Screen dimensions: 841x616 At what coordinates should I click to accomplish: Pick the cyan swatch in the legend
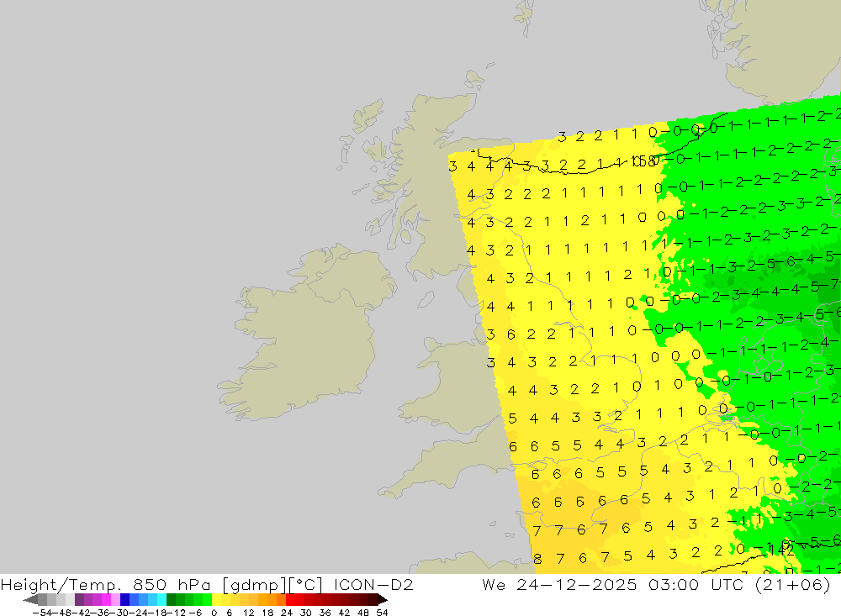[x=161, y=600]
